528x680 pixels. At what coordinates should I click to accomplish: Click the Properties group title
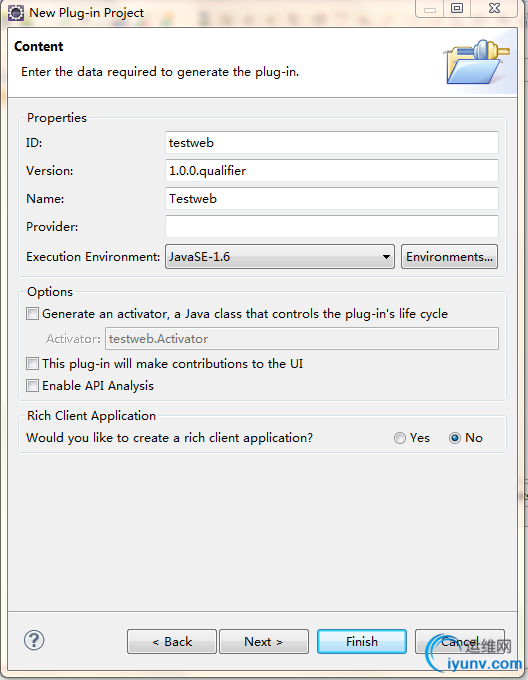[57, 118]
